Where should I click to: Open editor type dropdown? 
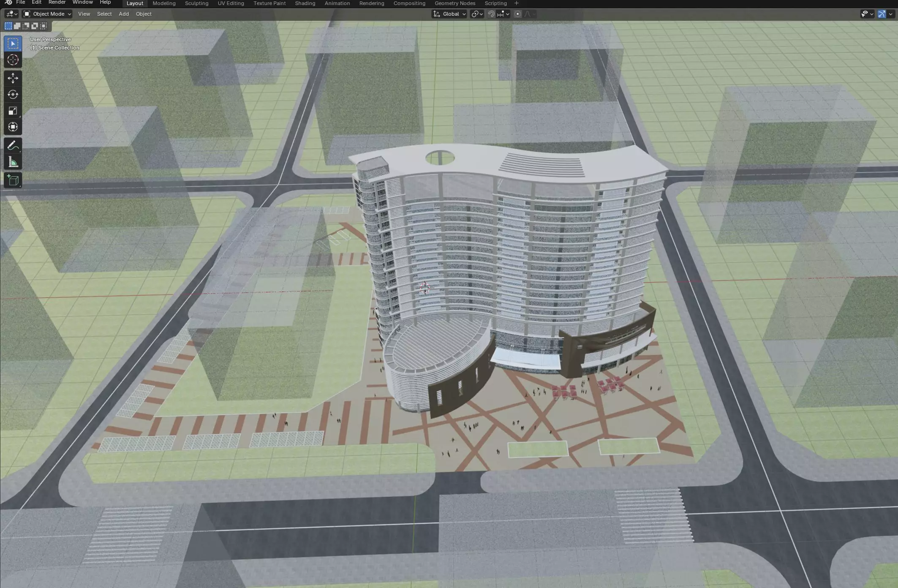click(11, 14)
